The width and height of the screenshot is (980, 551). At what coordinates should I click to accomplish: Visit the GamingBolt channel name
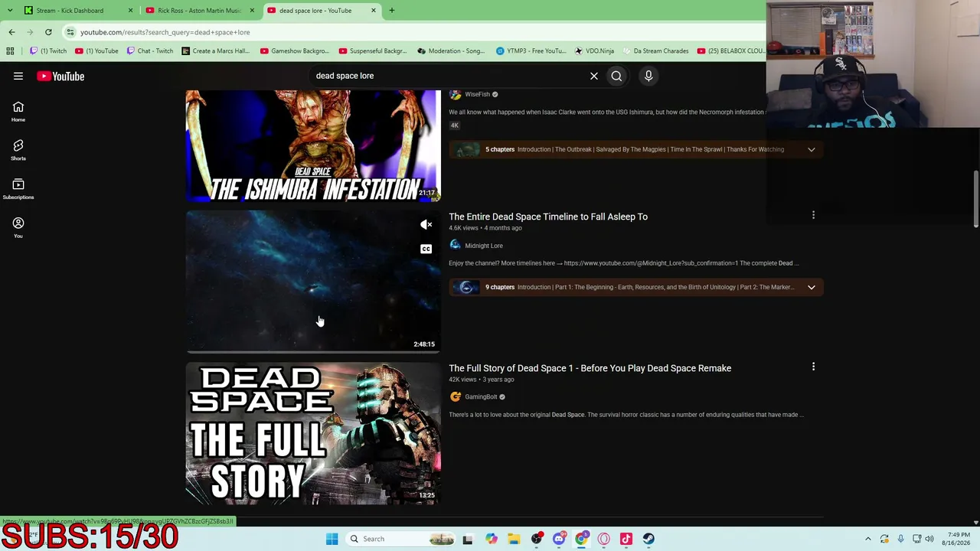click(x=481, y=396)
